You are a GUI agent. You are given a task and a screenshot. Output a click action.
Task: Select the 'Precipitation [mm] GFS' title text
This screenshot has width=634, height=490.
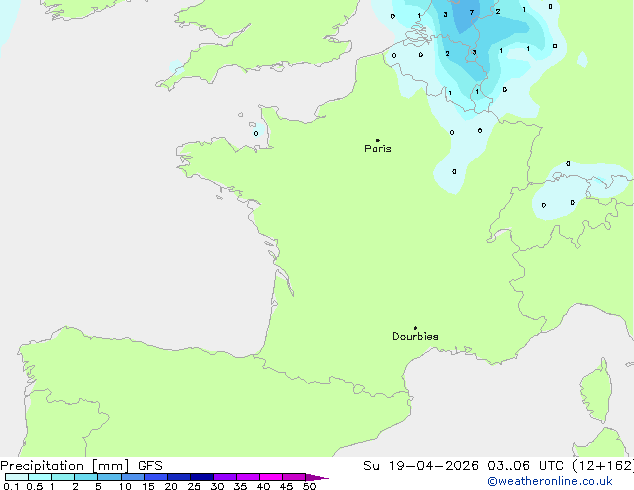pos(81,466)
